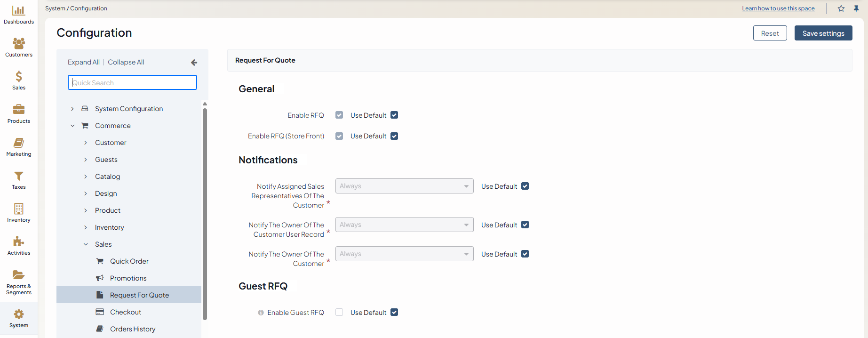Open Reports & Segments folder icon

[x=19, y=275]
